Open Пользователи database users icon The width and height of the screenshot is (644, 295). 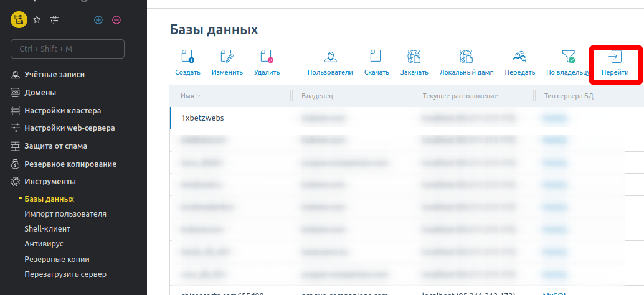330,57
